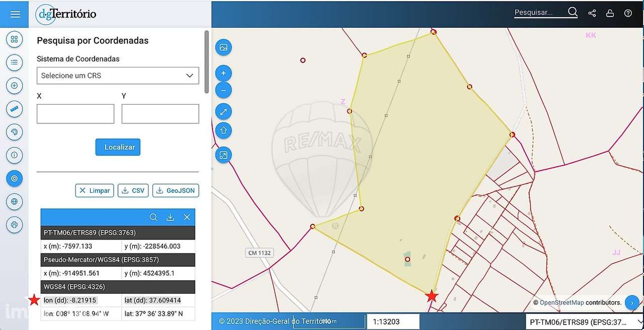
Task: Click the lock login icon
Action: 610,13
